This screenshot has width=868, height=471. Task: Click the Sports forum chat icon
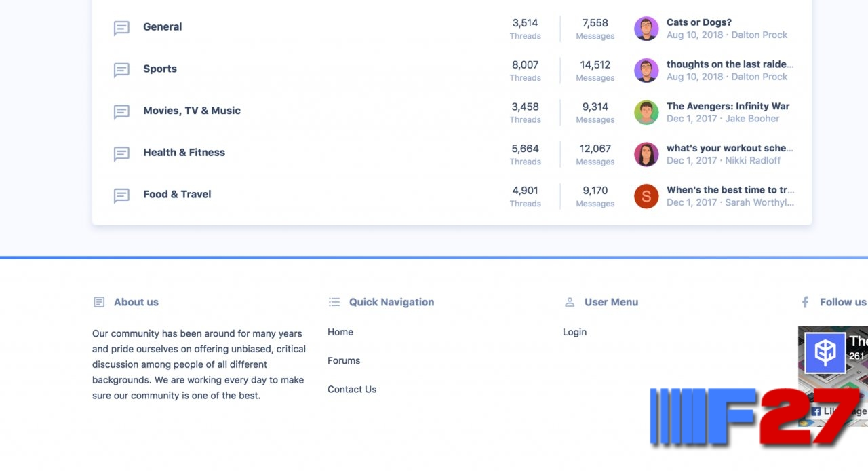click(121, 70)
